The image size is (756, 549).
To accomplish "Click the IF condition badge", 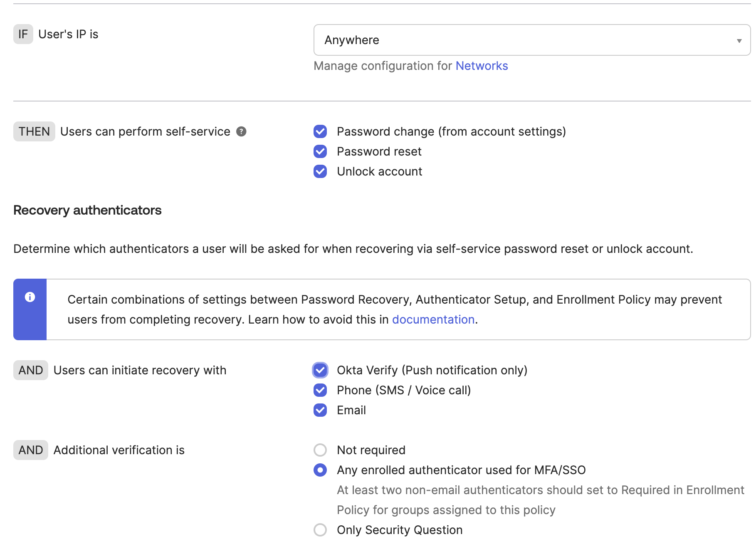I will (23, 34).
